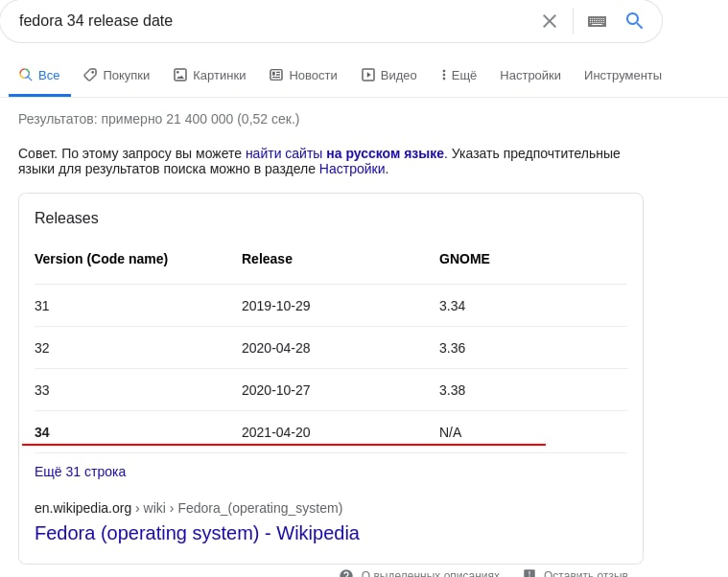Select the N/A GNOME cell
This screenshot has width=728, height=577.
point(451,433)
